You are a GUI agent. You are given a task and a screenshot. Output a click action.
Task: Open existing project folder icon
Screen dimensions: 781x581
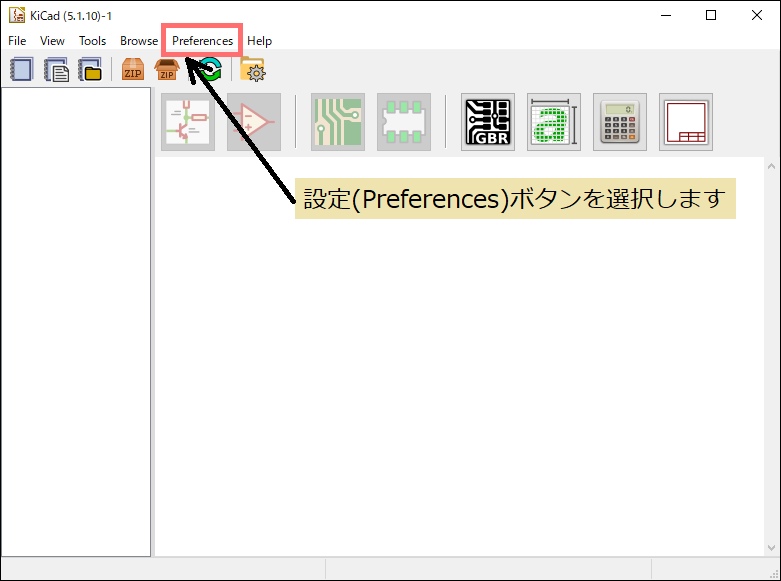click(x=90, y=69)
